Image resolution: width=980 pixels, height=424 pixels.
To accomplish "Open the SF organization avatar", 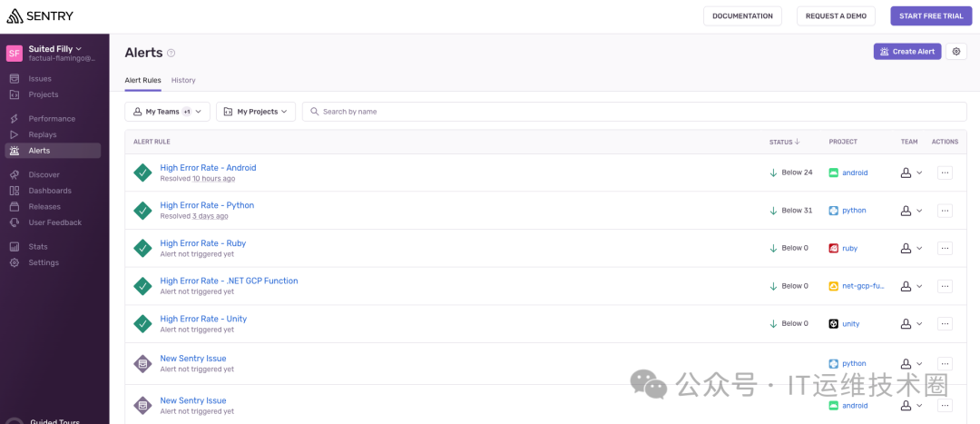I will (x=15, y=54).
